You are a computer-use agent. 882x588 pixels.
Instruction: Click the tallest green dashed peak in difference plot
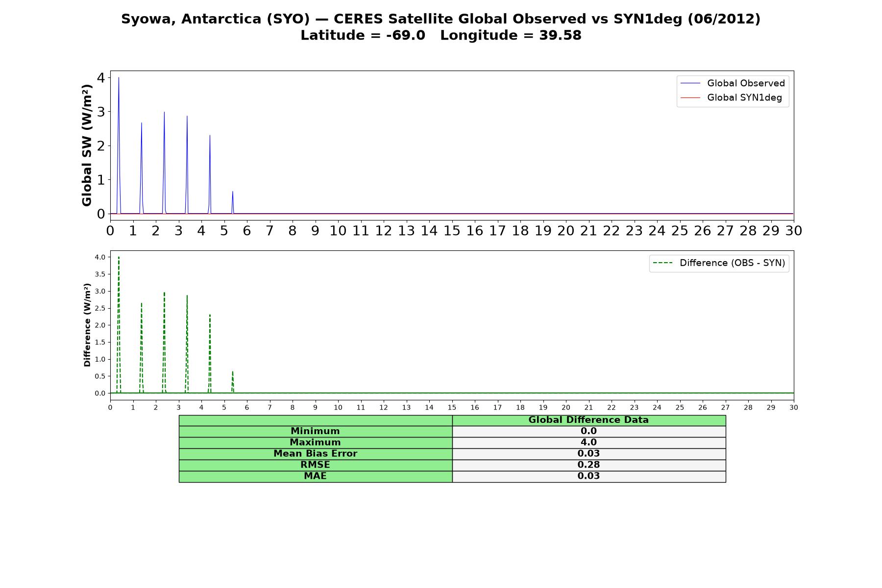119,258
